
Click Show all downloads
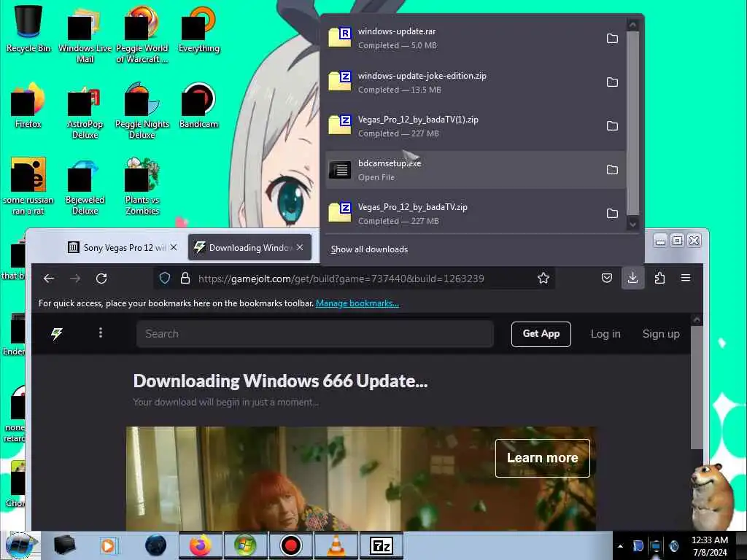369,249
